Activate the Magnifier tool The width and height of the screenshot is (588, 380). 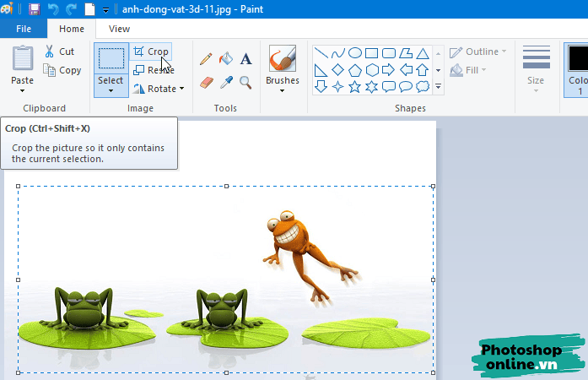[245, 82]
